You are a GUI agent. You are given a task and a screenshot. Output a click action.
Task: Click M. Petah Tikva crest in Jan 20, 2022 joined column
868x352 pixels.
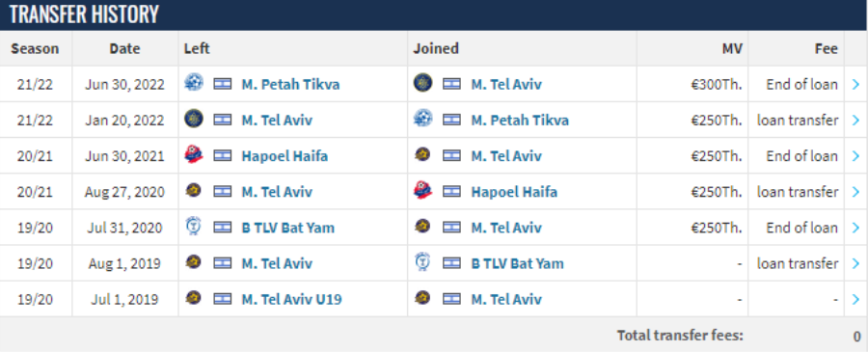click(423, 119)
